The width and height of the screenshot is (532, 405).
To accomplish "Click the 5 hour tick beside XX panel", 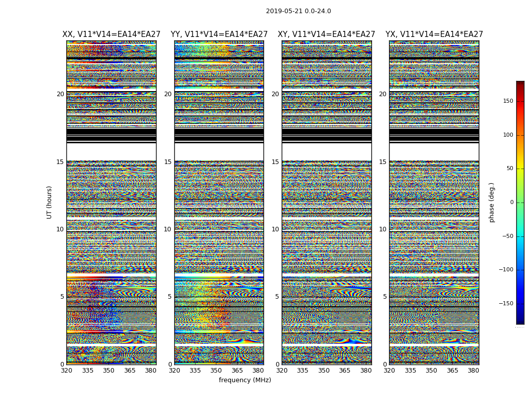I will (x=62, y=297).
